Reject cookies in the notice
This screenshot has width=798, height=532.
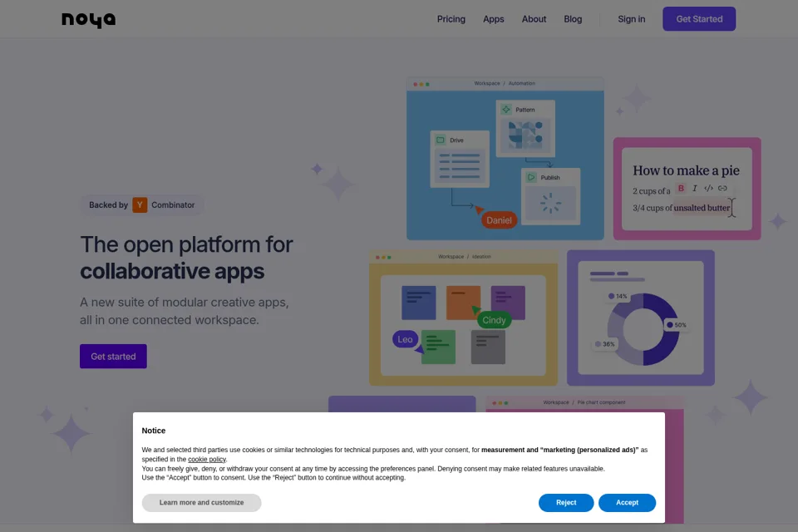(566, 502)
